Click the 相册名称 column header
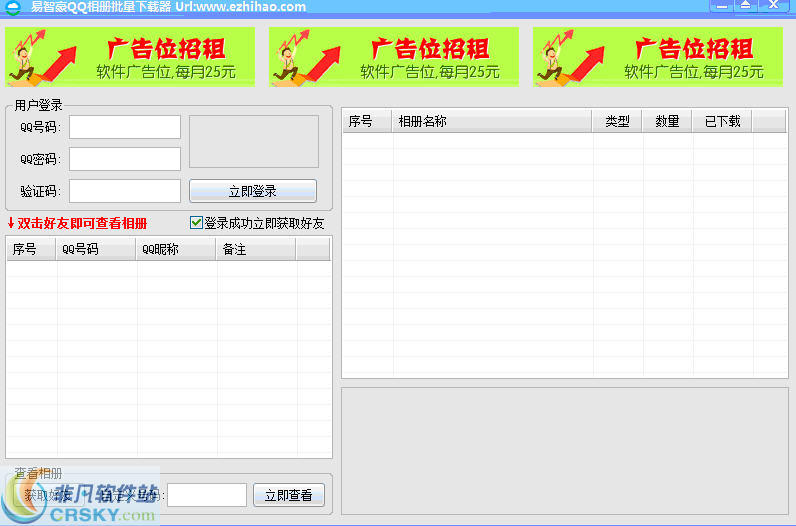The width and height of the screenshot is (796, 526). point(492,121)
